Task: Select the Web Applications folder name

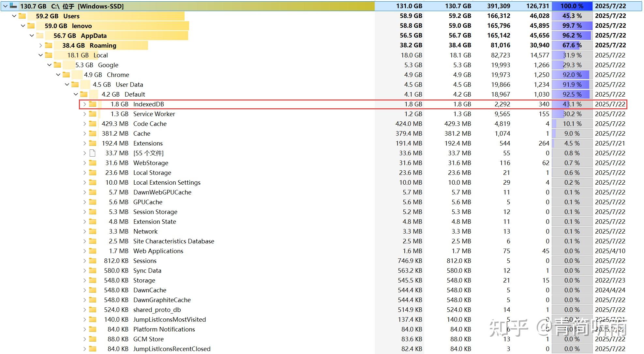Action: (158, 251)
